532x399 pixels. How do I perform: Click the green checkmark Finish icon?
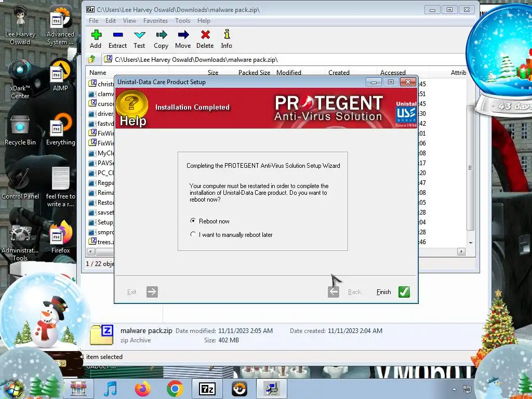[404, 292]
